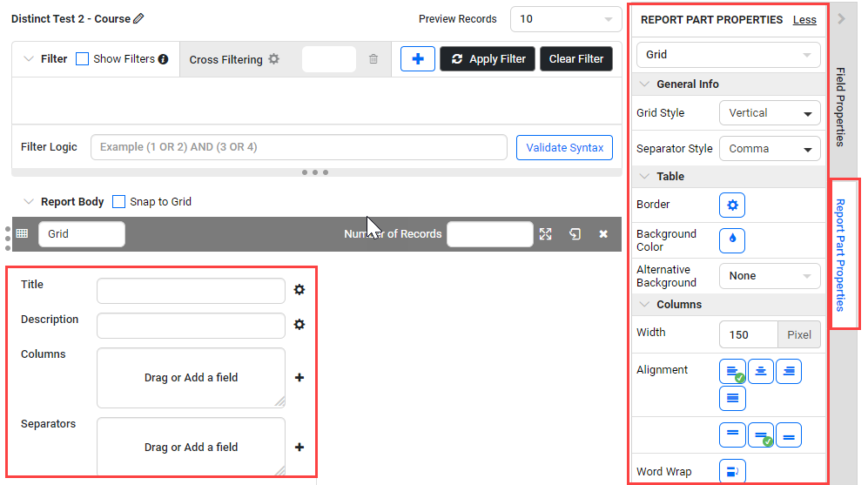Collapse Columns section
Image resolution: width=868 pixels, height=485 pixels.
click(644, 305)
